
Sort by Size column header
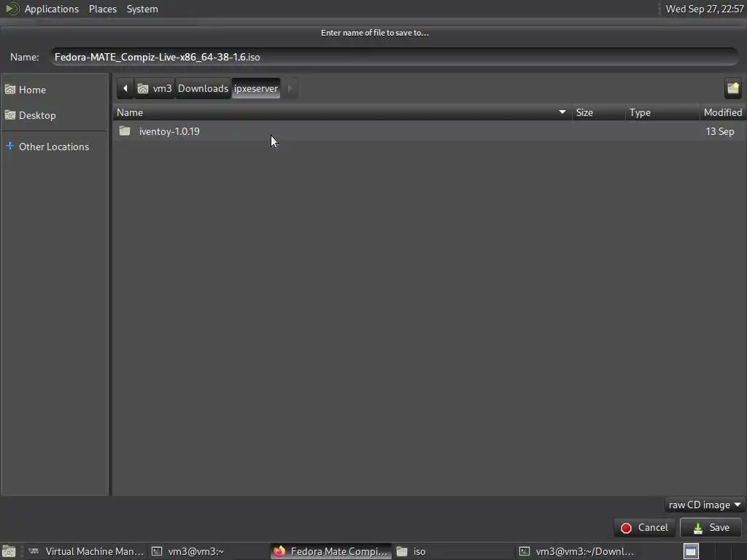pos(598,112)
